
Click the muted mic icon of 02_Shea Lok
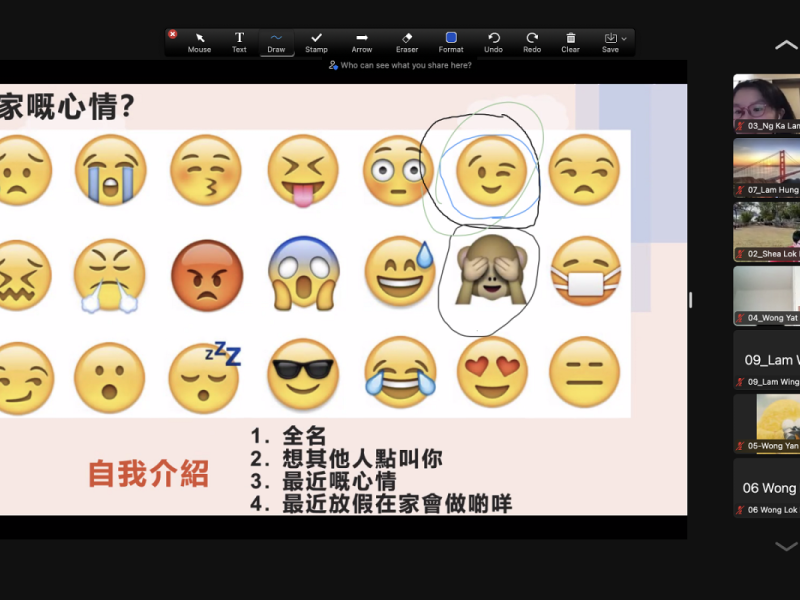(740, 254)
